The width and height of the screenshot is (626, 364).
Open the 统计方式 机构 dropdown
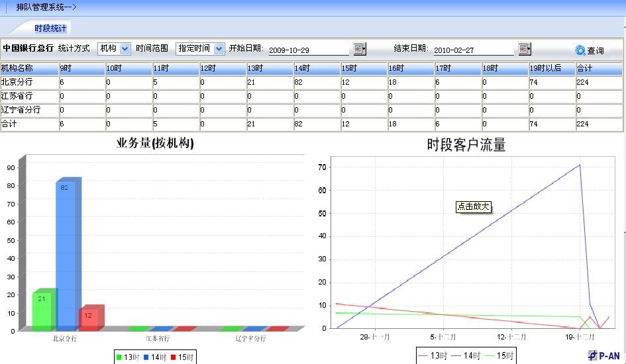(x=114, y=48)
